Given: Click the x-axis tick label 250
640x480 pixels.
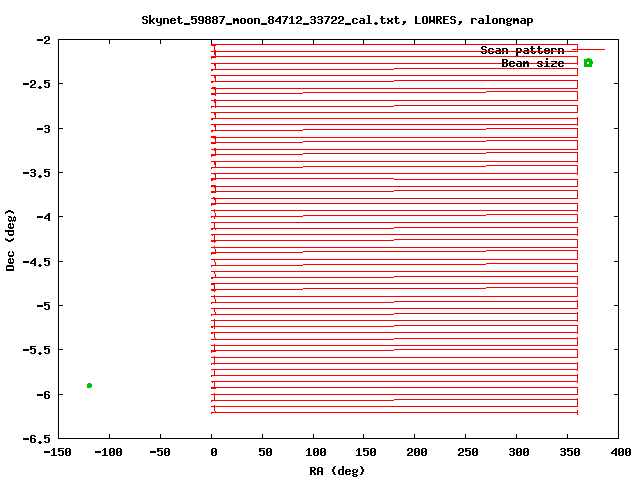Looking at the screenshot, I should (x=468, y=452).
